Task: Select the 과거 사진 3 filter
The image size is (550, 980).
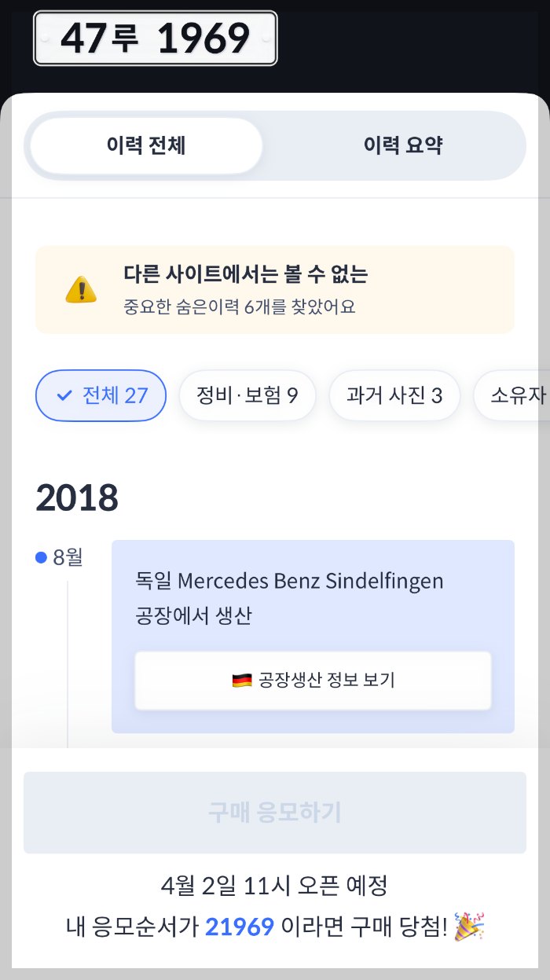Action: click(x=394, y=395)
